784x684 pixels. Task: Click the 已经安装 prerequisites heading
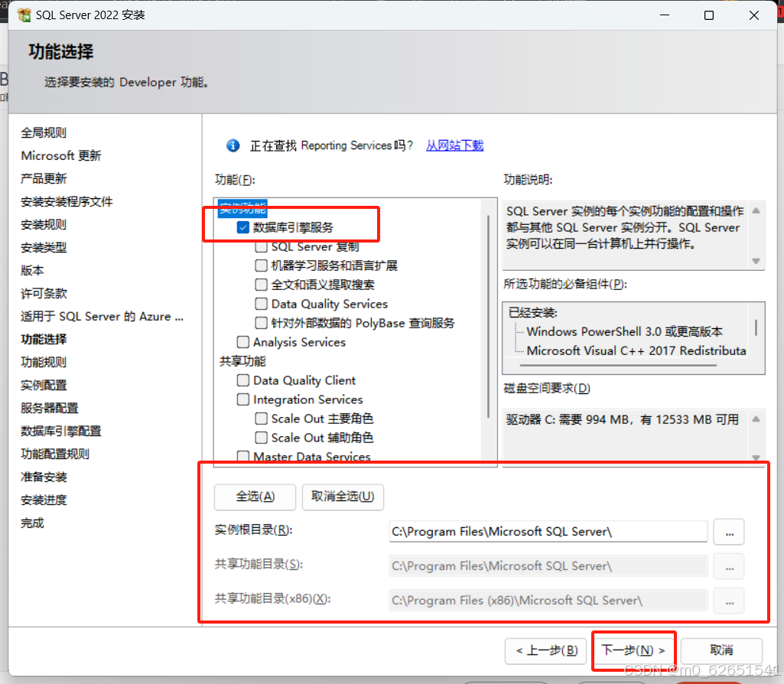point(533,312)
